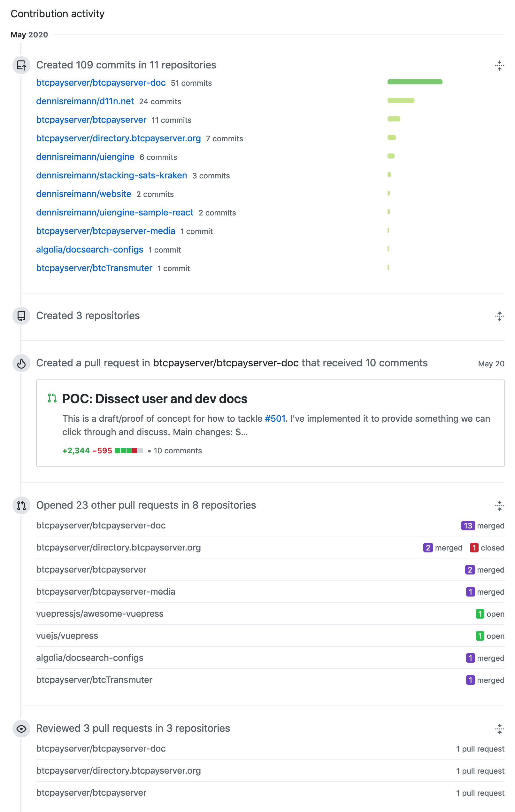The height and width of the screenshot is (812, 515).
Task: Click the 13 merged badge for btcpayserver-doc
Action: tap(483, 526)
